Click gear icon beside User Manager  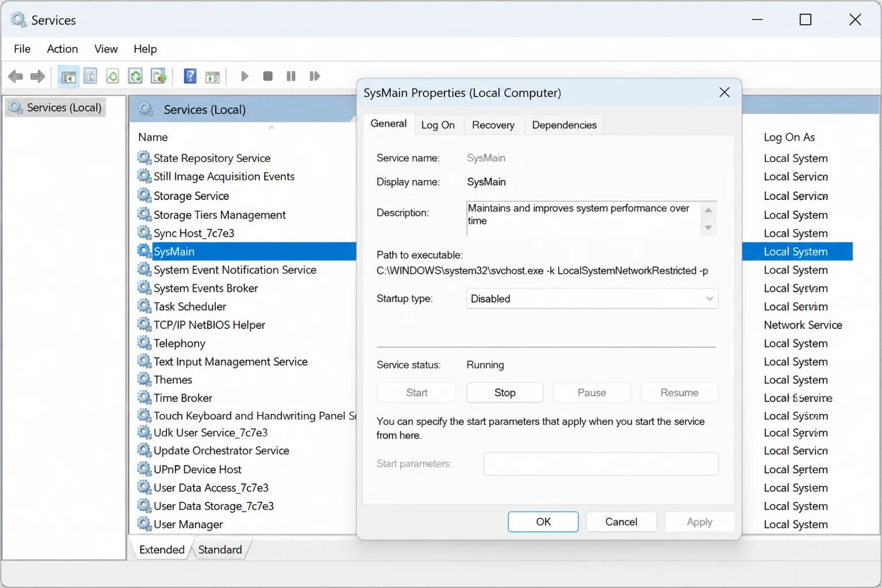[x=144, y=524]
